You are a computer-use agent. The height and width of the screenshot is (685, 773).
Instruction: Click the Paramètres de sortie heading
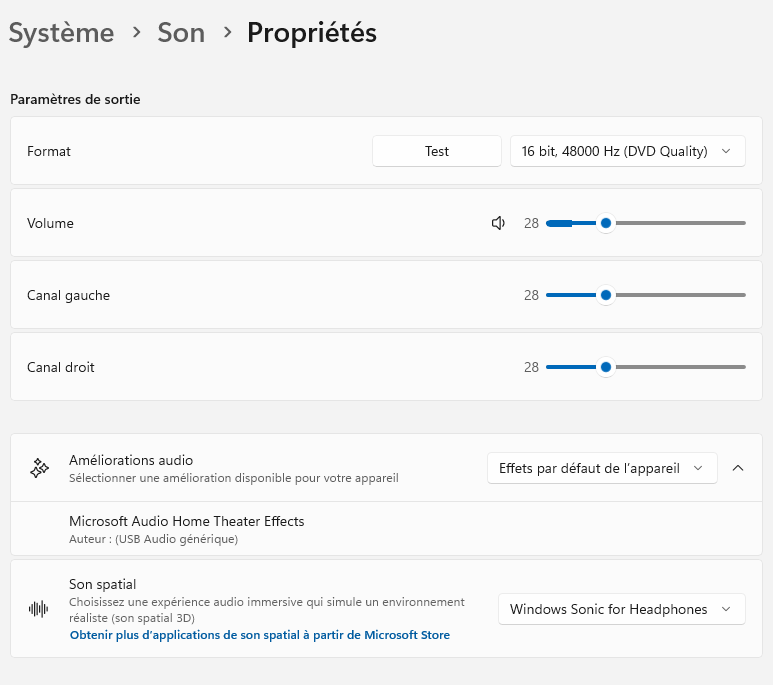[x=75, y=99]
